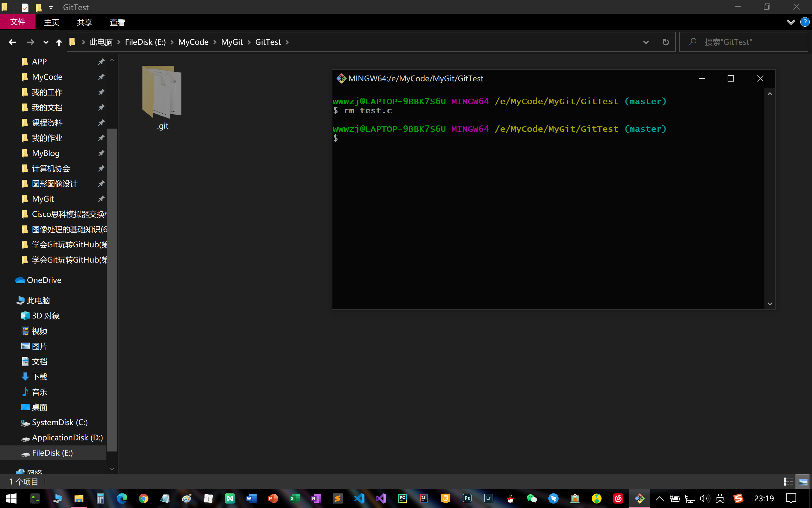Open PyCharm from the taskbar
The width and height of the screenshot is (812, 508).
(402, 498)
